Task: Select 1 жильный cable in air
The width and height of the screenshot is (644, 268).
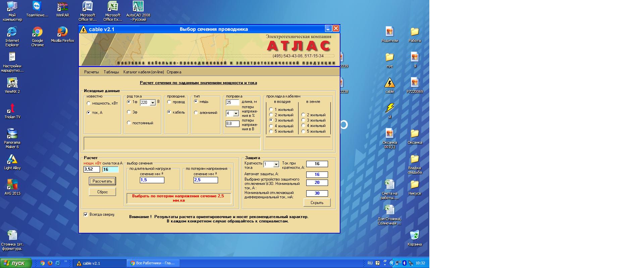Action: [271, 110]
